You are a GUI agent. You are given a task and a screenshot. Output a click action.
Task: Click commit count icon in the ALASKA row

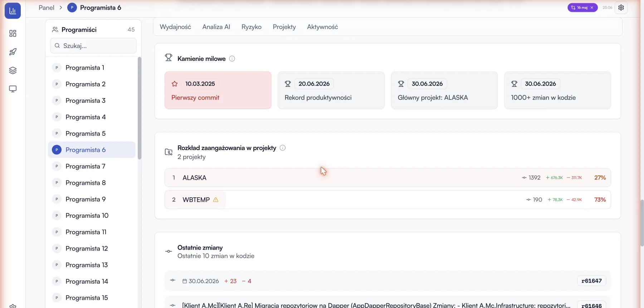point(524,178)
